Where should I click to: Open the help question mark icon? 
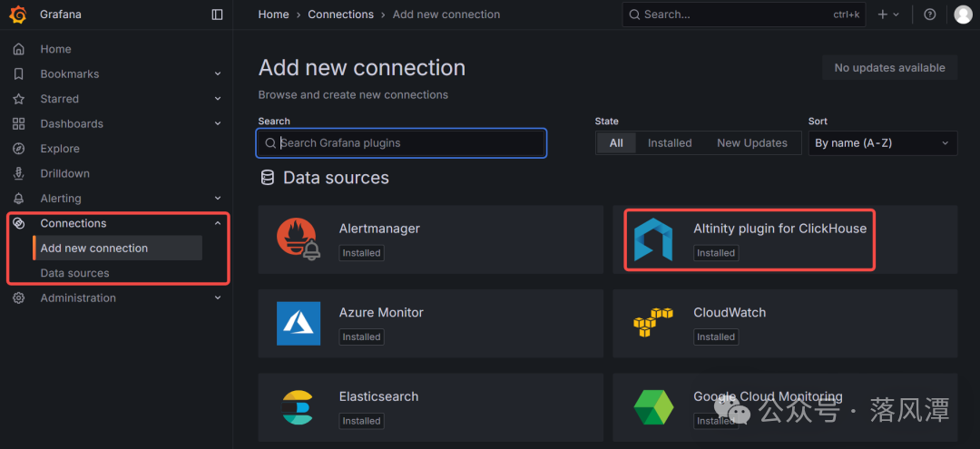click(x=930, y=15)
